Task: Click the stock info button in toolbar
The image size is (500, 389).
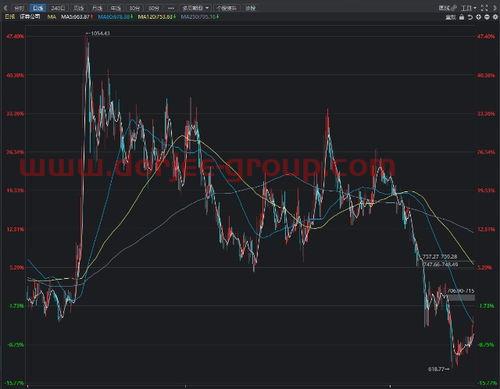Action: click(227, 8)
